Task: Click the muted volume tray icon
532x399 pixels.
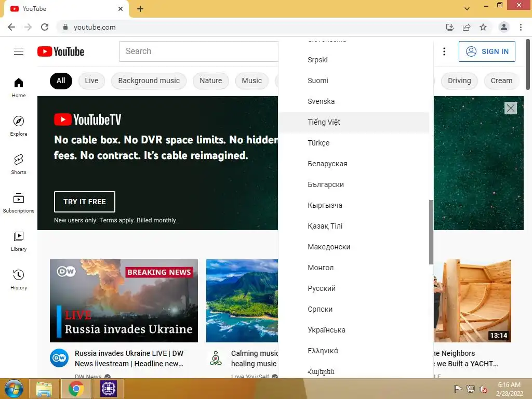Action: tap(483, 389)
